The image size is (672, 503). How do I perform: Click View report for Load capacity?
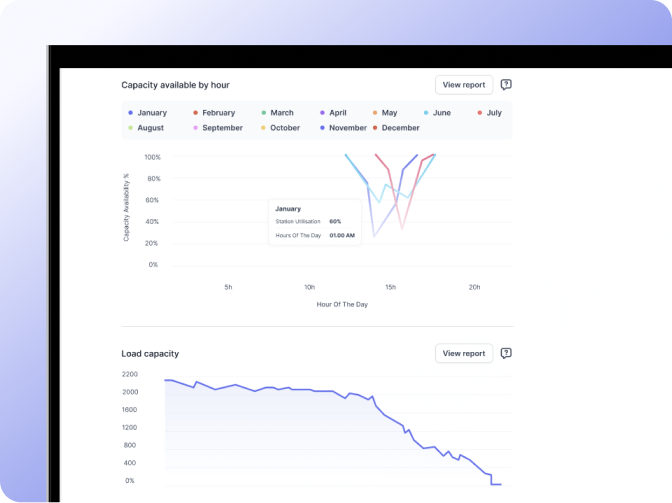[x=464, y=353]
